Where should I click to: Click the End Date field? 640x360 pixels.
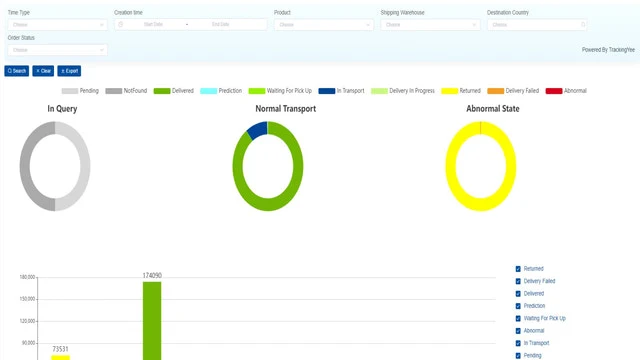[x=220, y=24]
